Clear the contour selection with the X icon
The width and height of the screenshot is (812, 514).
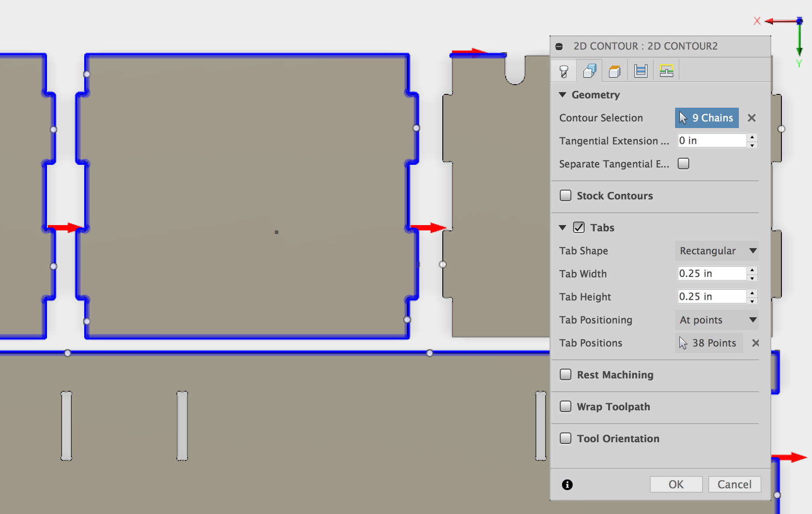[x=752, y=118]
